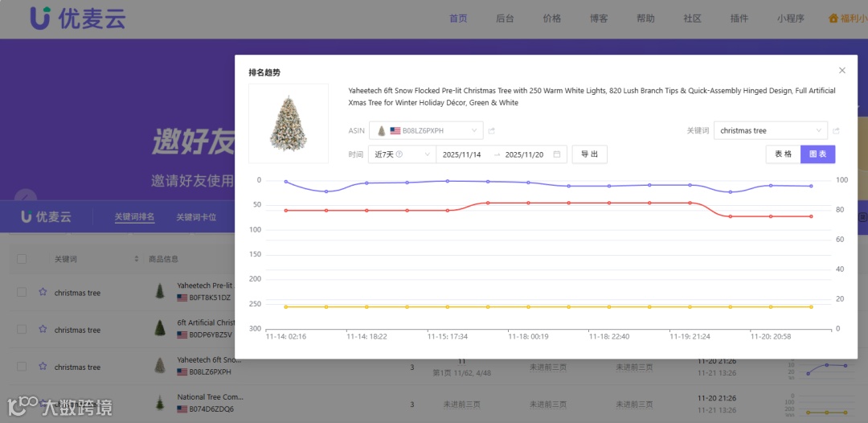Click 商品信息 column header
The image size is (868, 423).
pos(163,259)
